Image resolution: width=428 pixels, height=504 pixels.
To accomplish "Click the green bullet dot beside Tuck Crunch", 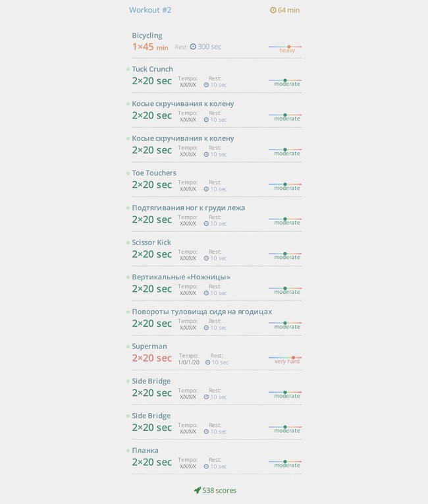I will [128, 69].
